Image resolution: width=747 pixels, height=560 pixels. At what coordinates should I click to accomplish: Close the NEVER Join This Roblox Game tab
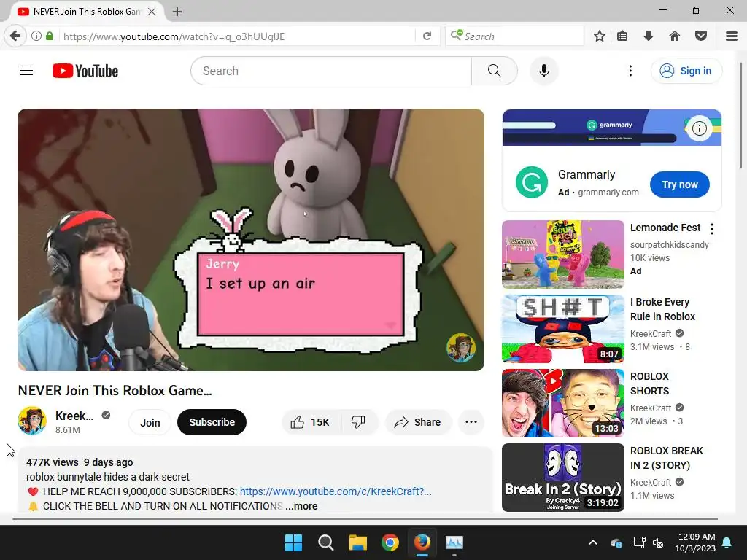[x=152, y=12]
